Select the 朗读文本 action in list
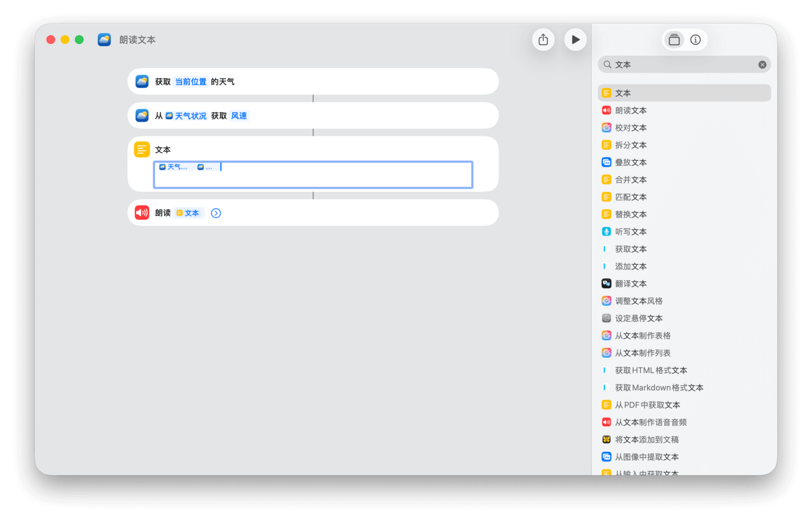The height and width of the screenshot is (521, 812). (x=631, y=111)
